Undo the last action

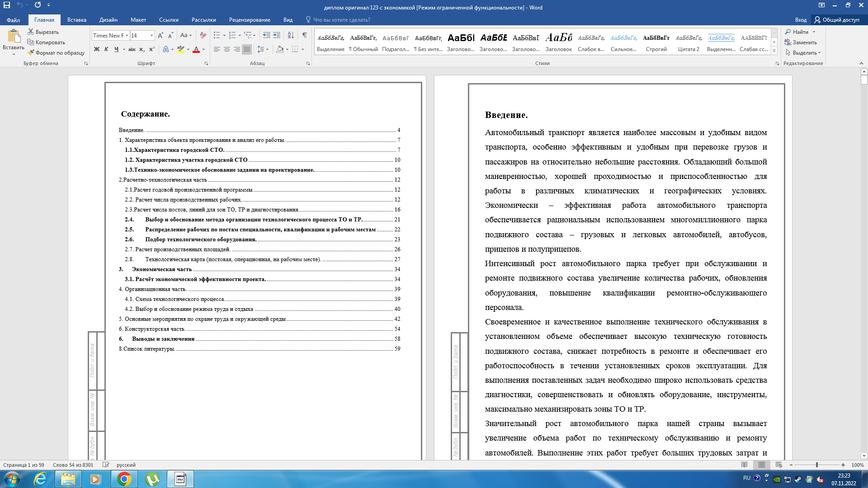point(19,5)
